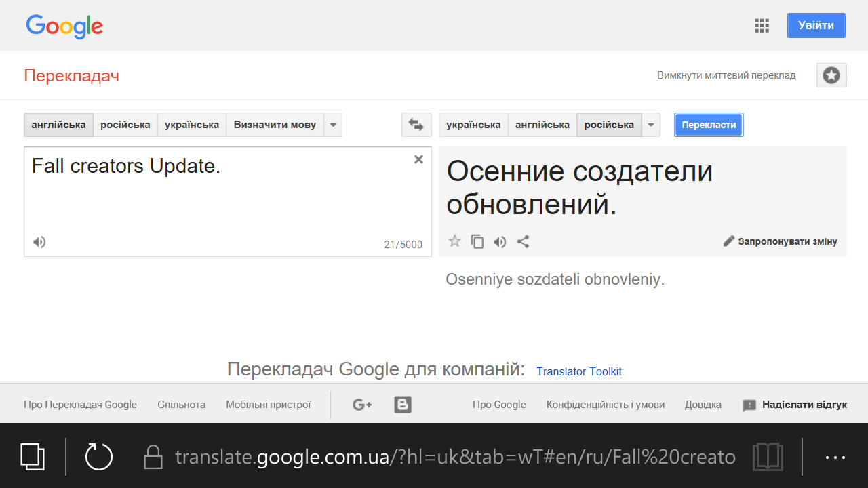Star the translation to save it
Image resolution: width=868 pixels, height=488 pixels.
pyautogui.click(x=454, y=241)
